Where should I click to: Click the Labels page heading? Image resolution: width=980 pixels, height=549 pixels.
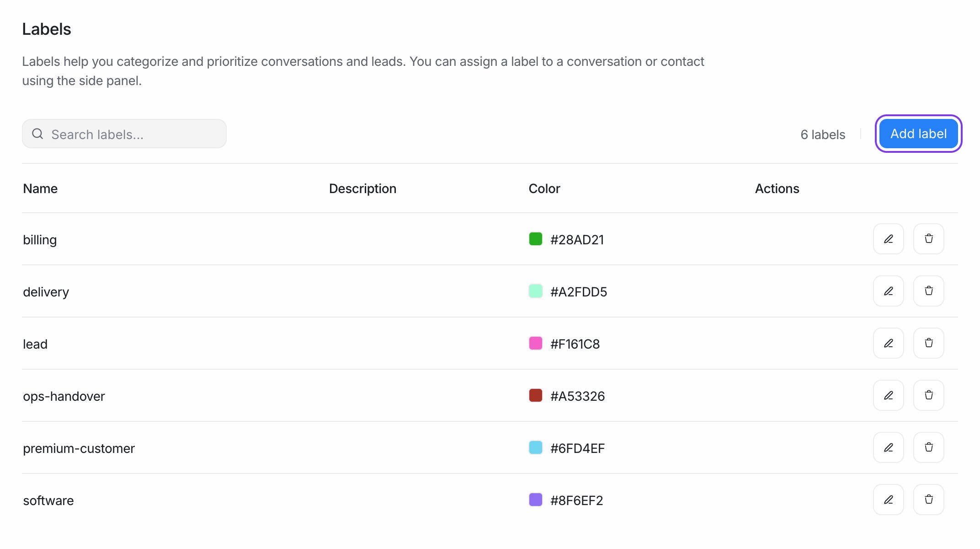(x=47, y=29)
